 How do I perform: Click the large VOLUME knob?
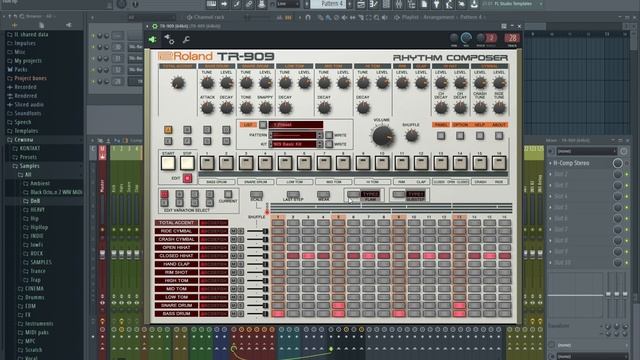(x=382, y=136)
